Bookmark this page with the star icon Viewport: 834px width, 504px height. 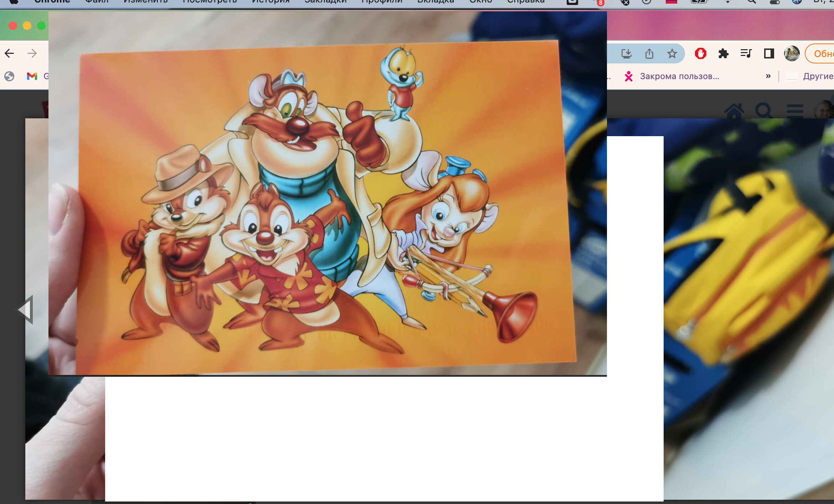point(672,54)
